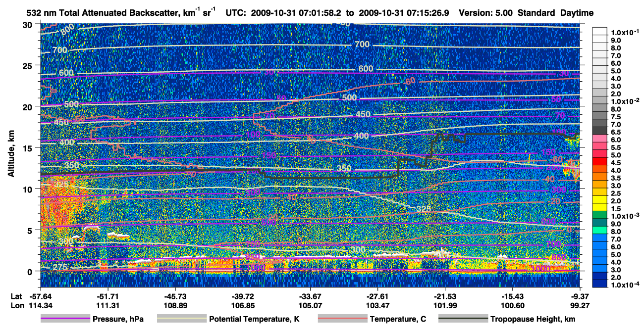
Task: Click longitude value 105.07
Action: 310,305
